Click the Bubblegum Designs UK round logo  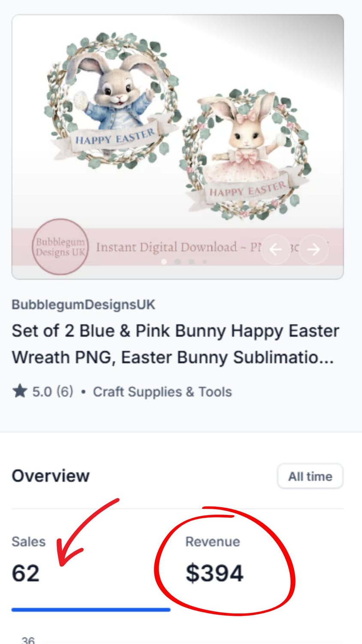[x=60, y=246]
